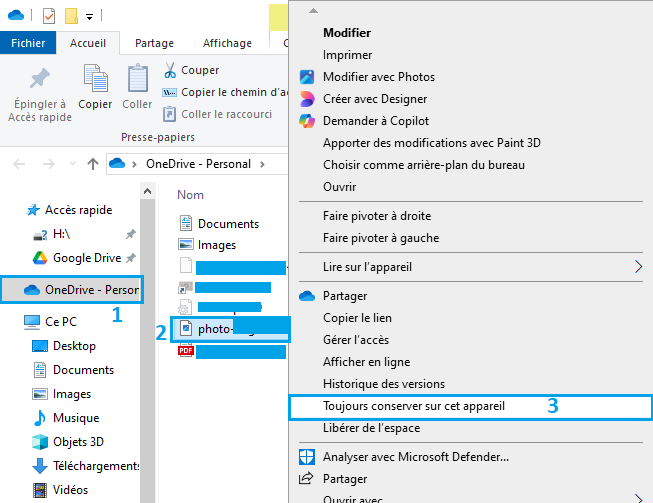Click the Nom column header
The height and width of the screenshot is (503, 653).
190,195
